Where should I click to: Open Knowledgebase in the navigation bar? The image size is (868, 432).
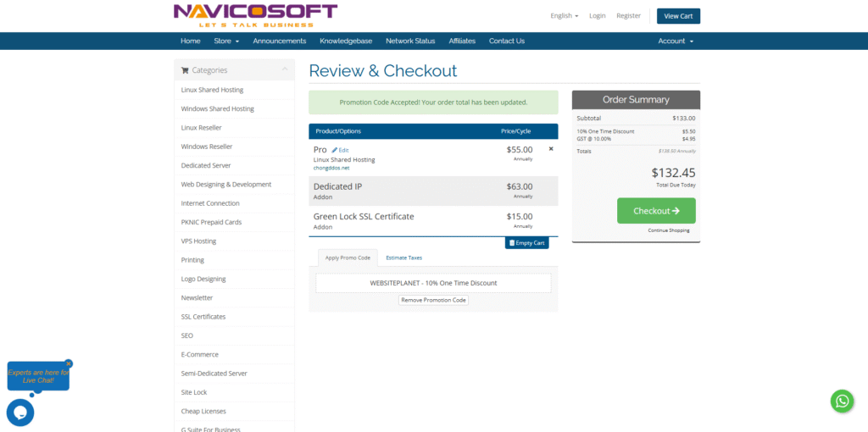pos(346,41)
